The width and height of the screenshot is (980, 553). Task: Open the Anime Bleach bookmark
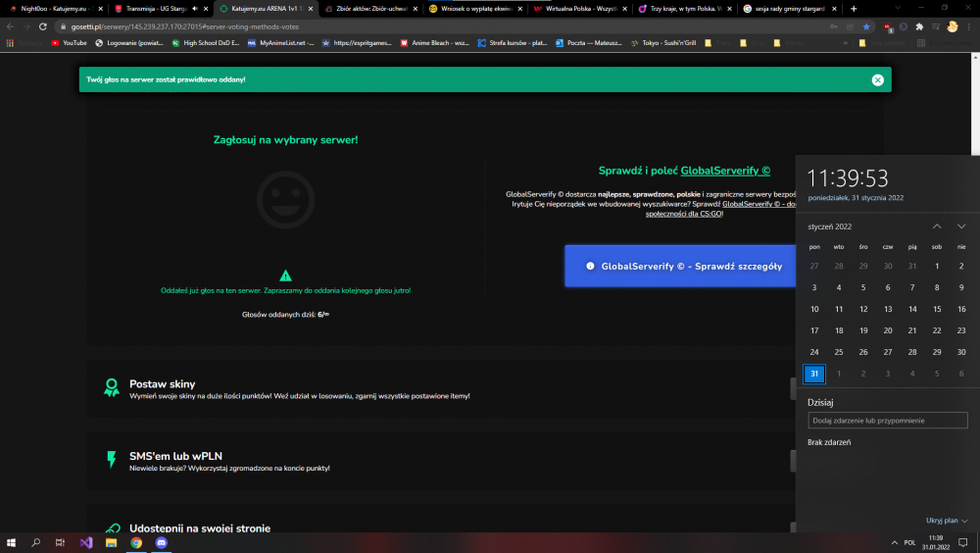point(434,43)
